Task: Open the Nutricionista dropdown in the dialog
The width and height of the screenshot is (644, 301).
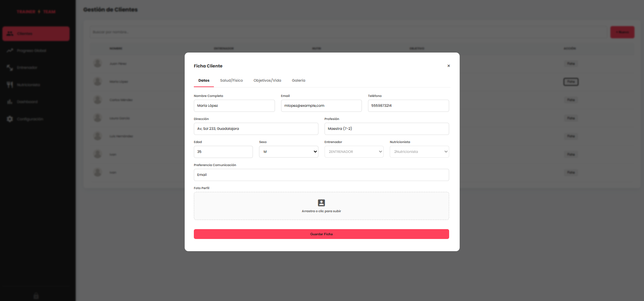Action: pyautogui.click(x=419, y=152)
